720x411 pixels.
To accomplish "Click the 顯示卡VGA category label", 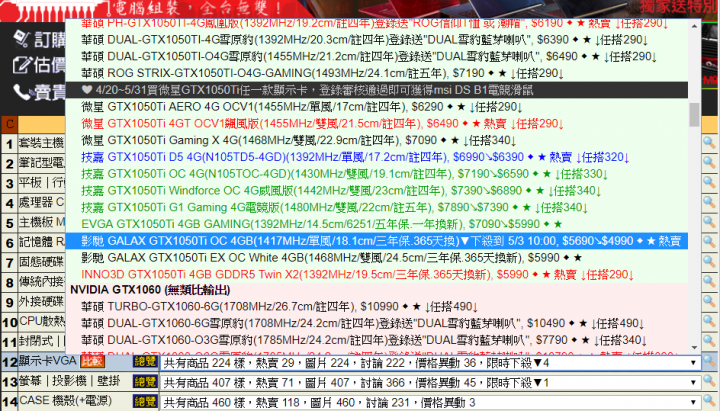I will click(47, 361).
